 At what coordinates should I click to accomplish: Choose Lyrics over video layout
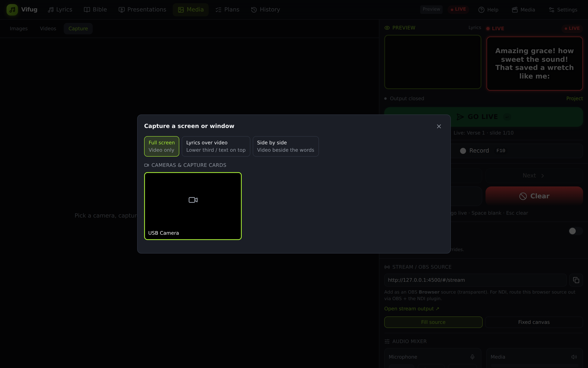(x=216, y=146)
